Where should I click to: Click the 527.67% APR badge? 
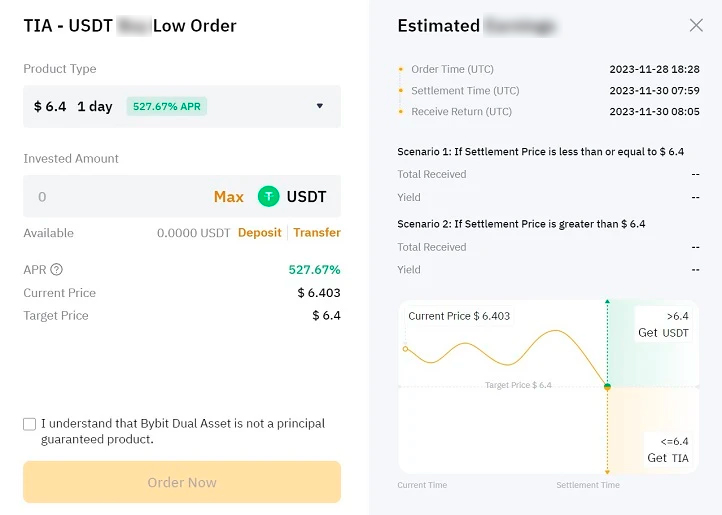point(167,106)
